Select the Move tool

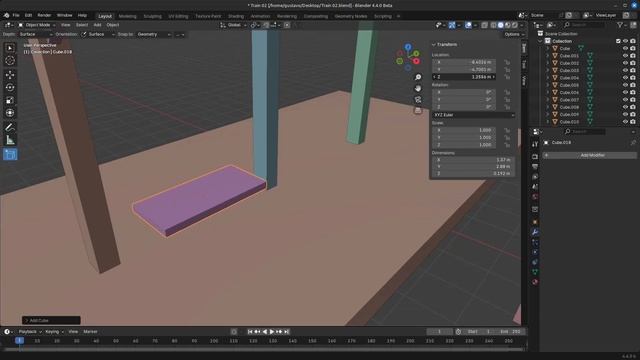(x=10, y=75)
